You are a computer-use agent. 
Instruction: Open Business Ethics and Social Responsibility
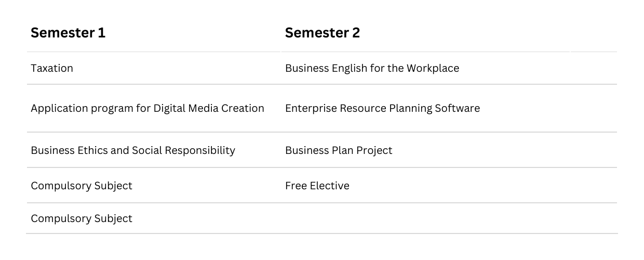(133, 150)
